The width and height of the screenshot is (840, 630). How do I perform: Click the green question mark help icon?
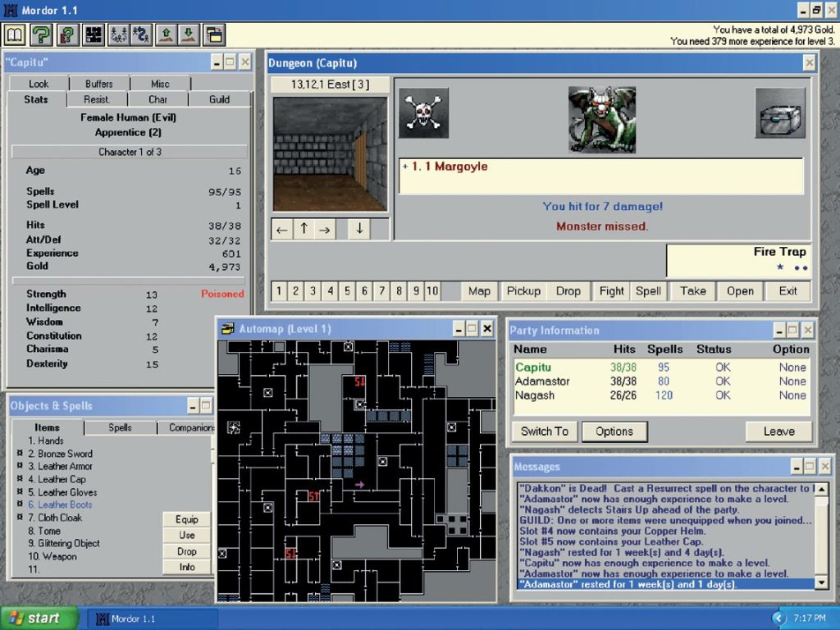coord(42,35)
